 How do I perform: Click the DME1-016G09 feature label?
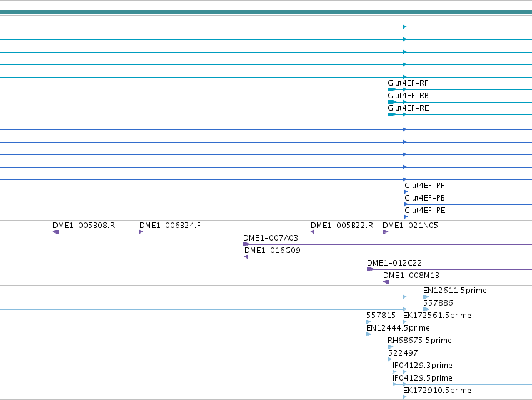(273, 251)
